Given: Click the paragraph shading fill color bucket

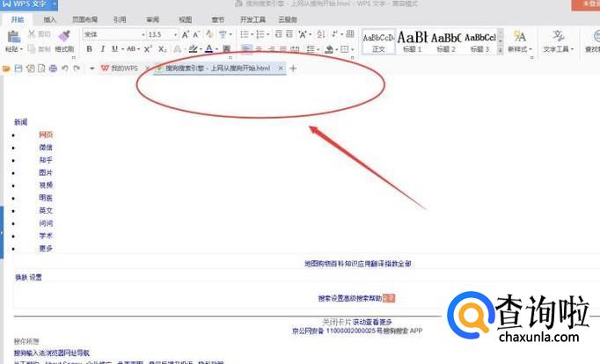Looking at the screenshot, I should pos(329,49).
